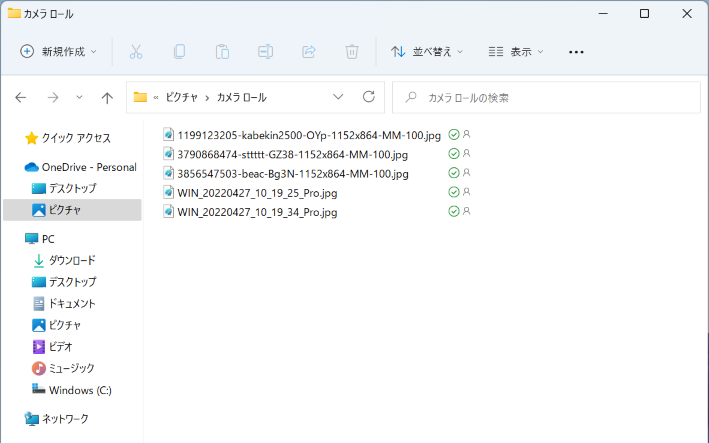This screenshot has height=443, width=709.
Task: Open the 表示 view menu
Action: [516, 52]
